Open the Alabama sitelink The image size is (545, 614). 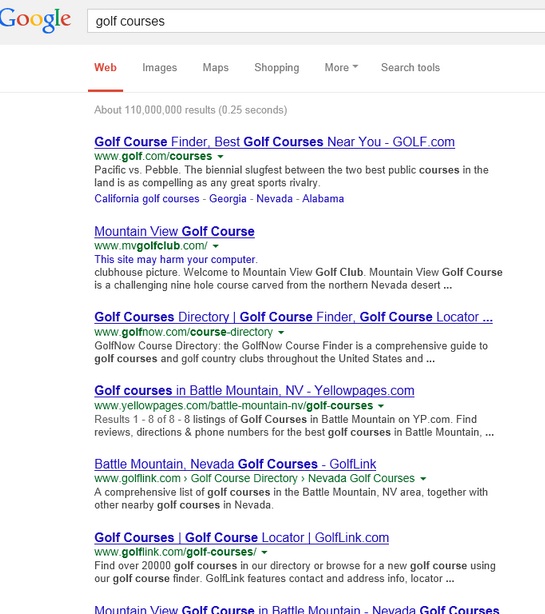323,199
